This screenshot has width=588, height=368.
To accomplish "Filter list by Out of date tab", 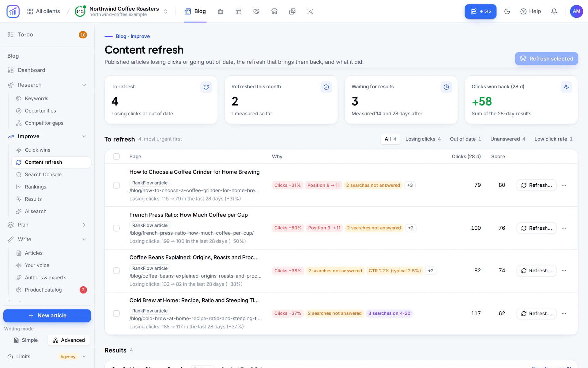I will (466, 139).
